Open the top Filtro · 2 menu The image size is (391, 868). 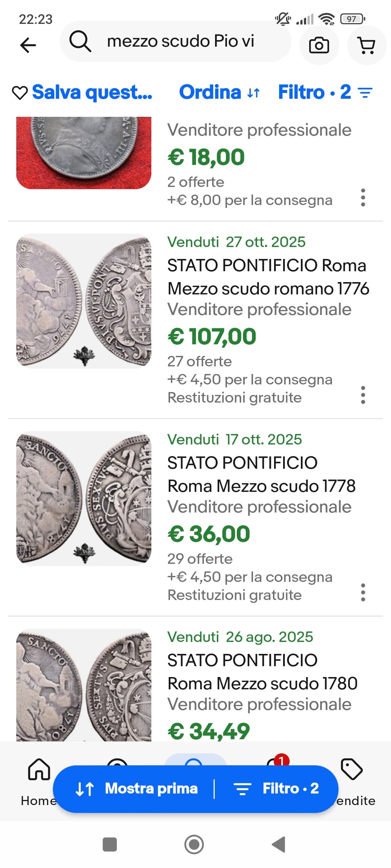[x=325, y=92]
